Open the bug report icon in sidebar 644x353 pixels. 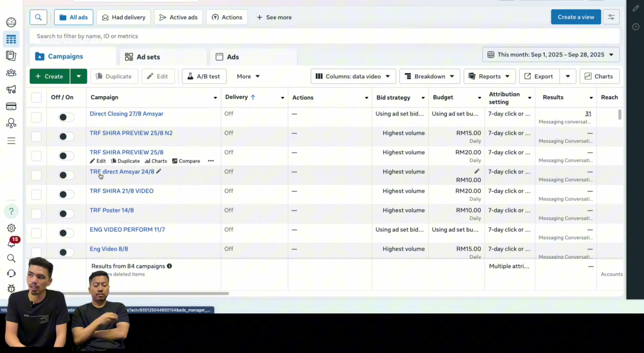[x=11, y=288]
